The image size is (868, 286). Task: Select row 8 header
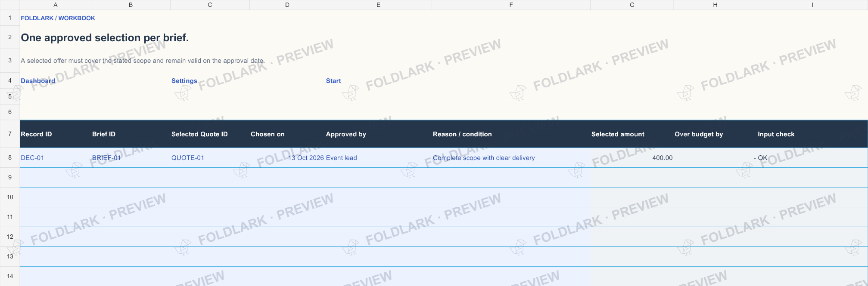coord(10,158)
